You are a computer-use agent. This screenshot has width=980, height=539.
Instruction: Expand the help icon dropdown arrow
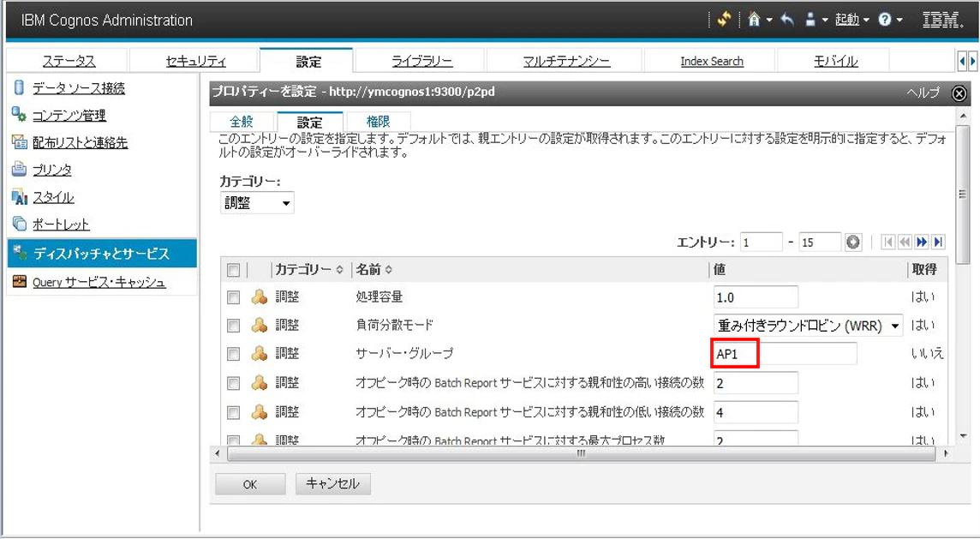[x=899, y=20]
